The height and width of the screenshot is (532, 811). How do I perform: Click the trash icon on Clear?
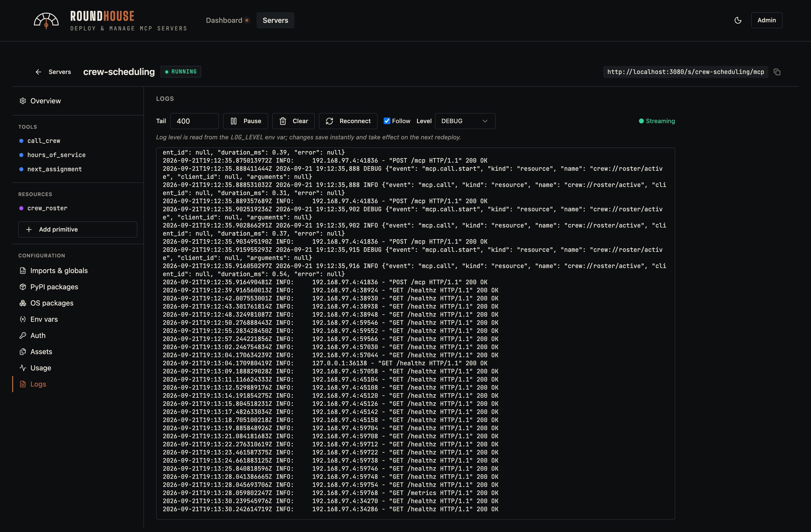point(283,121)
